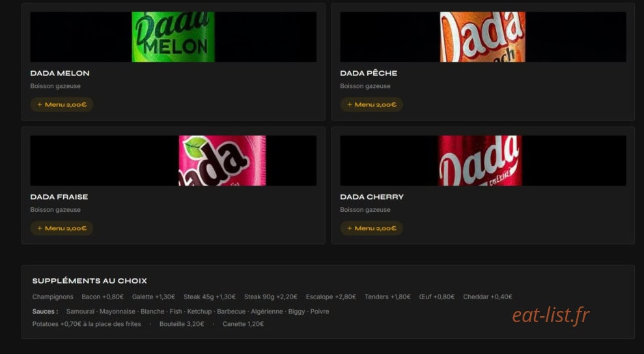Screen dimensions: 644x354
Task: Select the DADA PÊCHE title
Action: pyautogui.click(x=369, y=73)
